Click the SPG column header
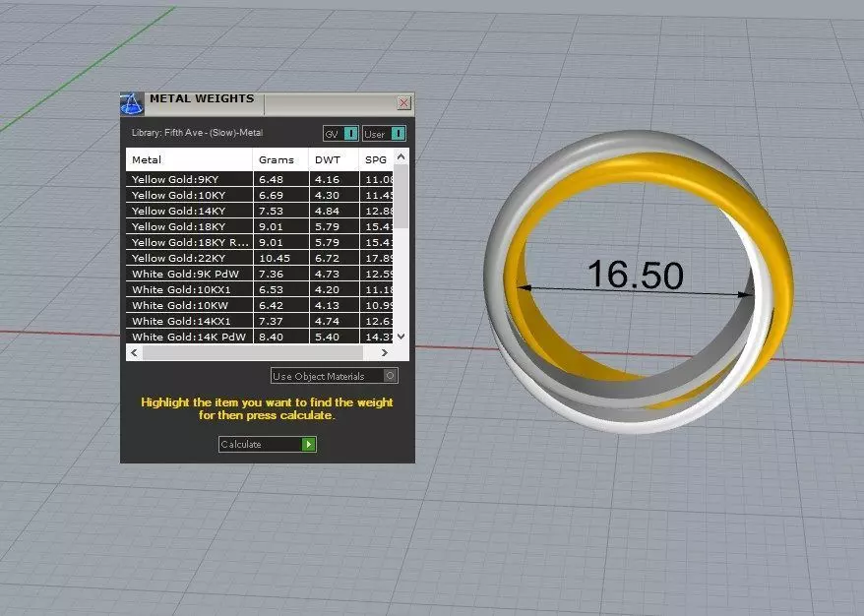The width and height of the screenshot is (864, 616). (x=376, y=159)
